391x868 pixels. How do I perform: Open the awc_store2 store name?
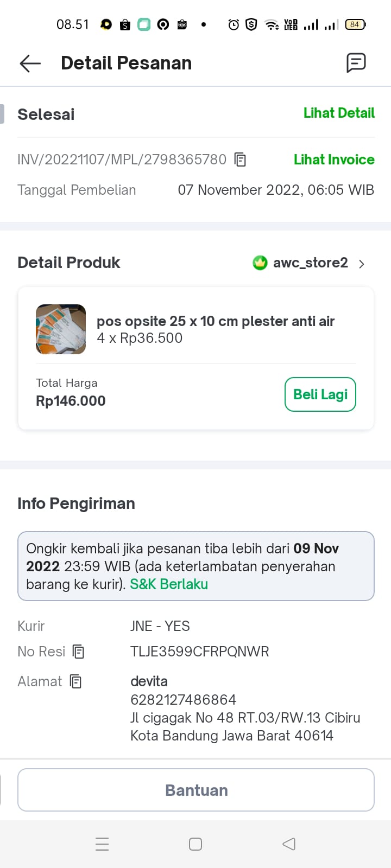[310, 263]
